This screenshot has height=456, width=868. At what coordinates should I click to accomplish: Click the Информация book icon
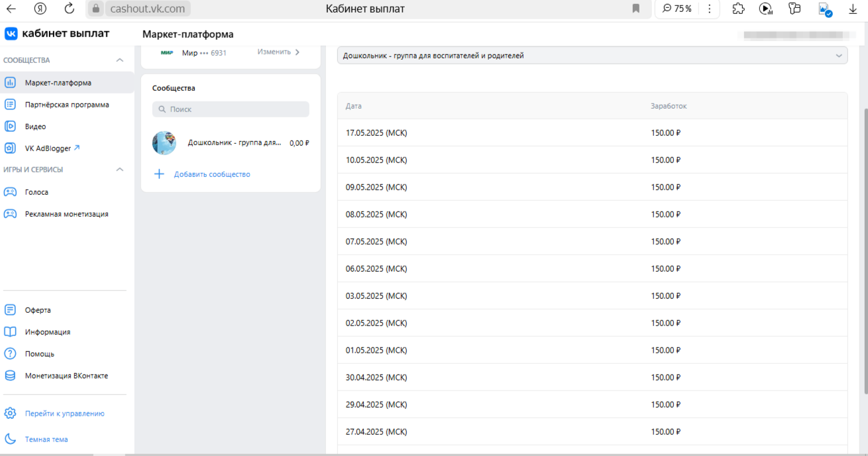click(10, 332)
